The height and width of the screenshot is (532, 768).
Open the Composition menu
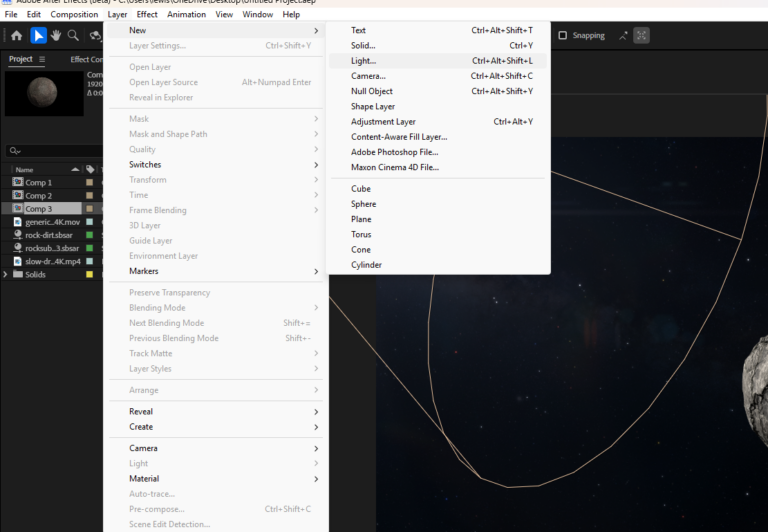point(74,14)
